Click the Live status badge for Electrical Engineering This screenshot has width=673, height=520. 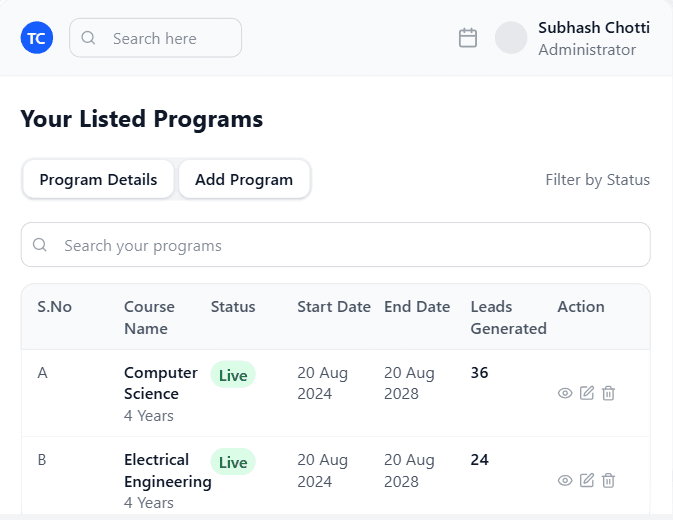point(233,462)
